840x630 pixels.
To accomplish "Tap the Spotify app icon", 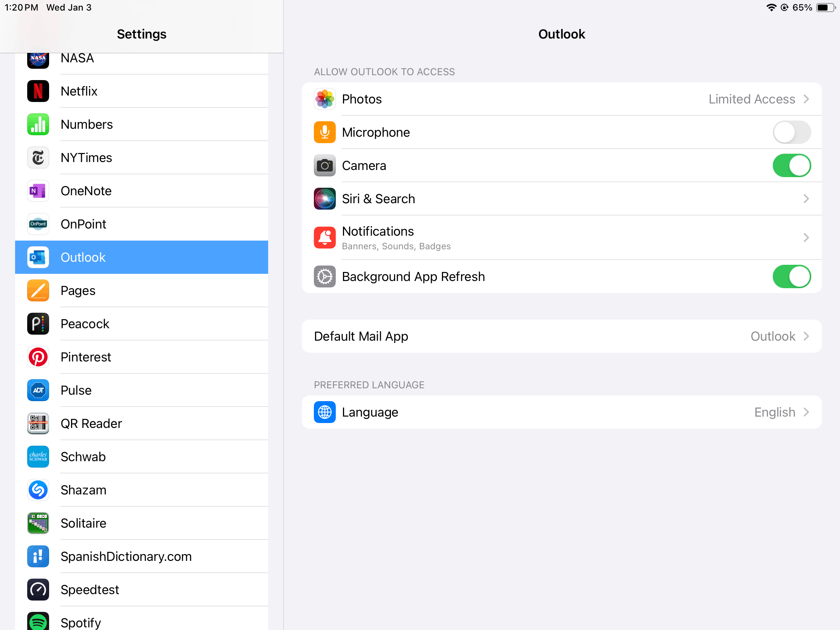I will pyautogui.click(x=38, y=621).
